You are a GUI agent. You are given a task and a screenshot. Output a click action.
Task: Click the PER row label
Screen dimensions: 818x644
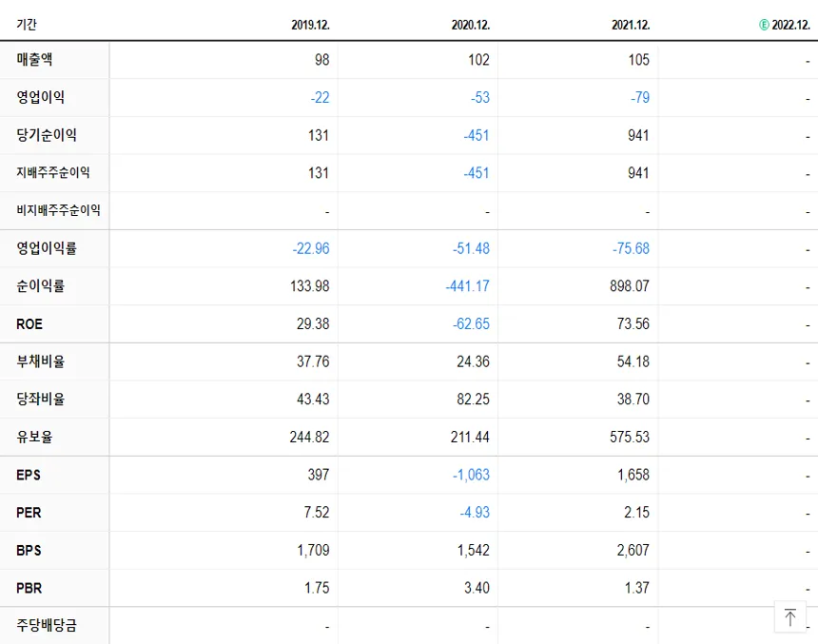pos(29,513)
